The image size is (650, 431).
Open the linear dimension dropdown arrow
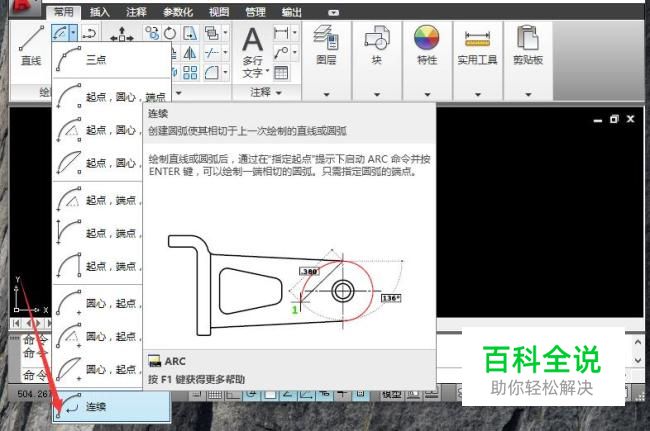tap(295, 33)
